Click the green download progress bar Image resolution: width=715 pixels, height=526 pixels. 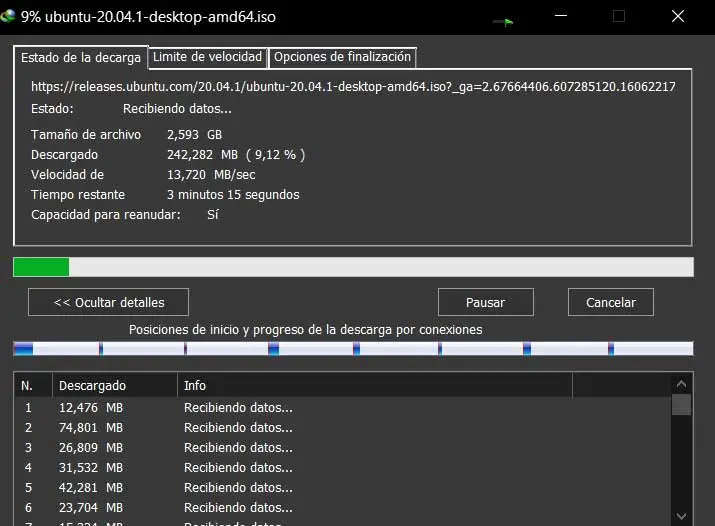pyautogui.click(x=353, y=267)
